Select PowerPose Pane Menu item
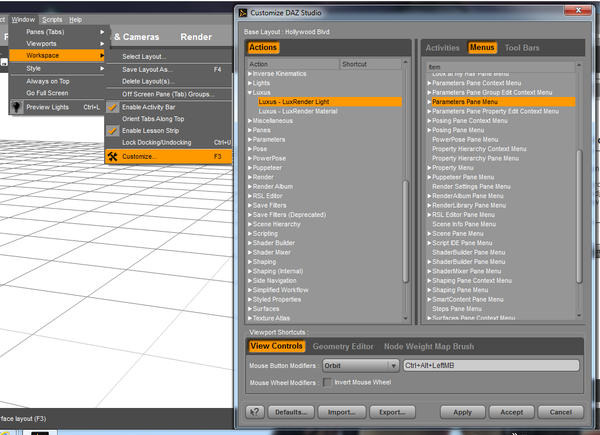 click(465, 140)
